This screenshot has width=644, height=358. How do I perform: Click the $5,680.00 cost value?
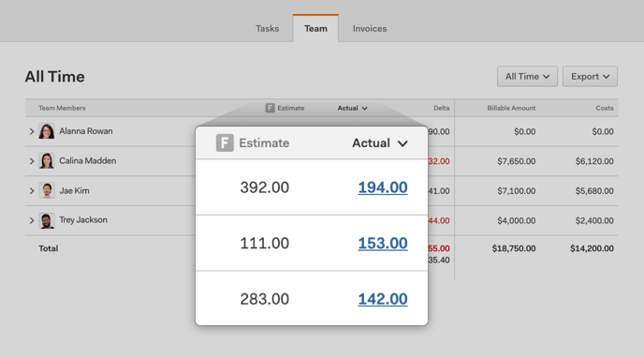point(594,191)
